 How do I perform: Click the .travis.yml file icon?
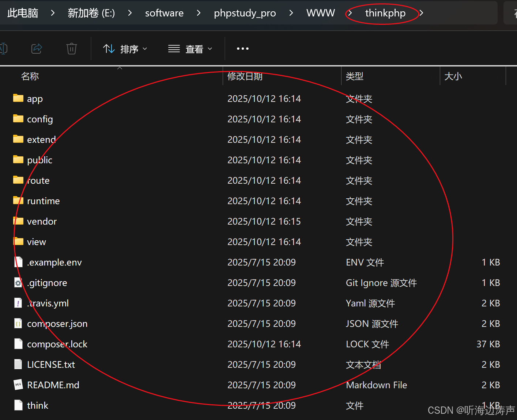pyautogui.click(x=18, y=303)
